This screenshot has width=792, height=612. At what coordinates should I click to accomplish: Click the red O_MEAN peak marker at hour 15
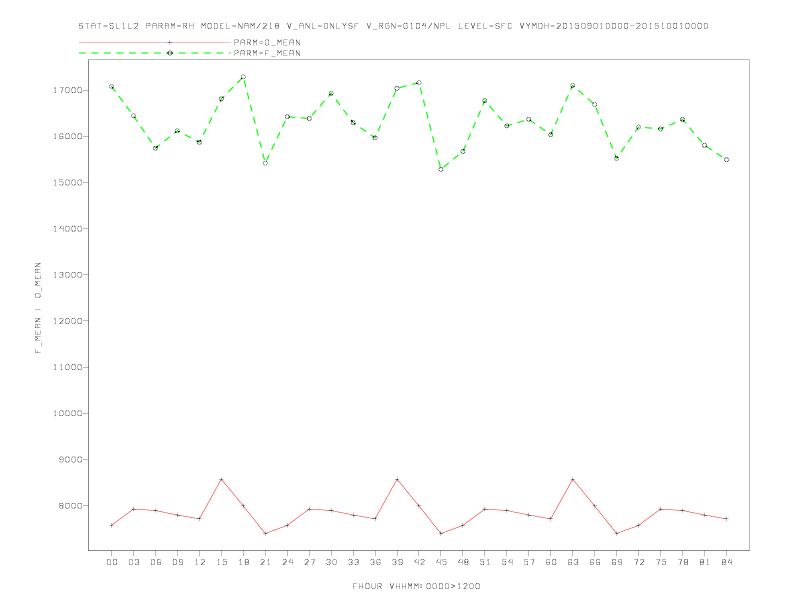tap(221, 479)
